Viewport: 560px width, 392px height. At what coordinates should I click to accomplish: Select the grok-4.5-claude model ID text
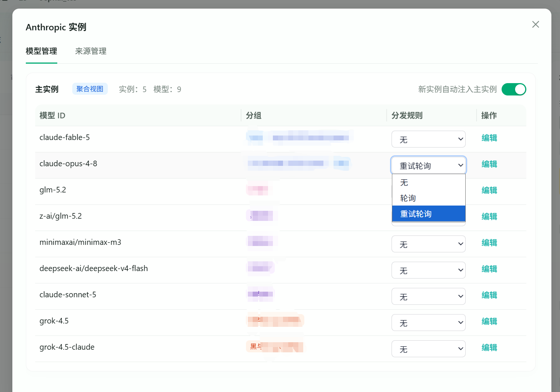[x=67, y=347]
